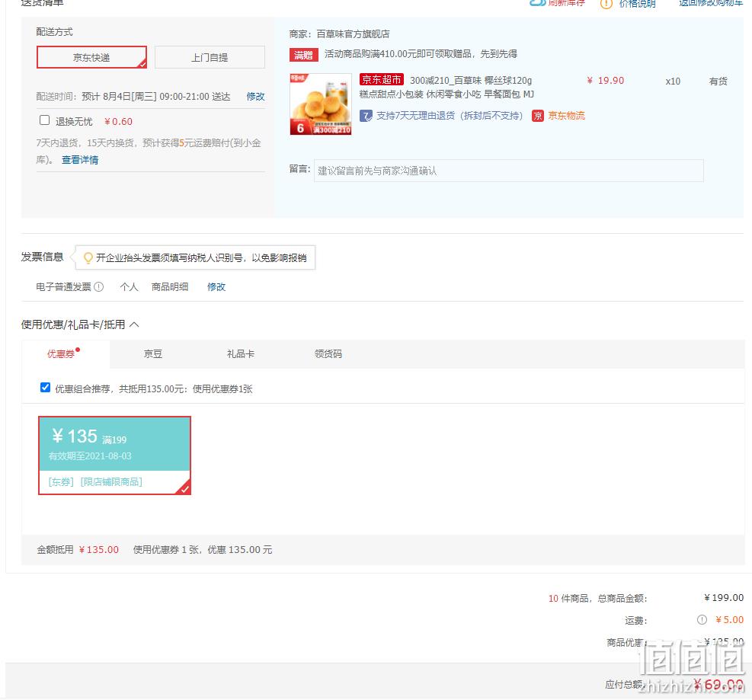Screen dimensions: 752x700
Task: Select 京东快递 delivery method
Action: tap(91, 58)
